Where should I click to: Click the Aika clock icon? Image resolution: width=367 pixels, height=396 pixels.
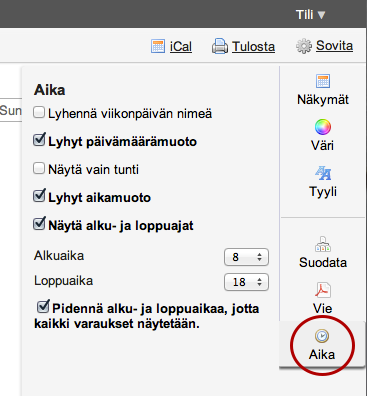point(322,336)
